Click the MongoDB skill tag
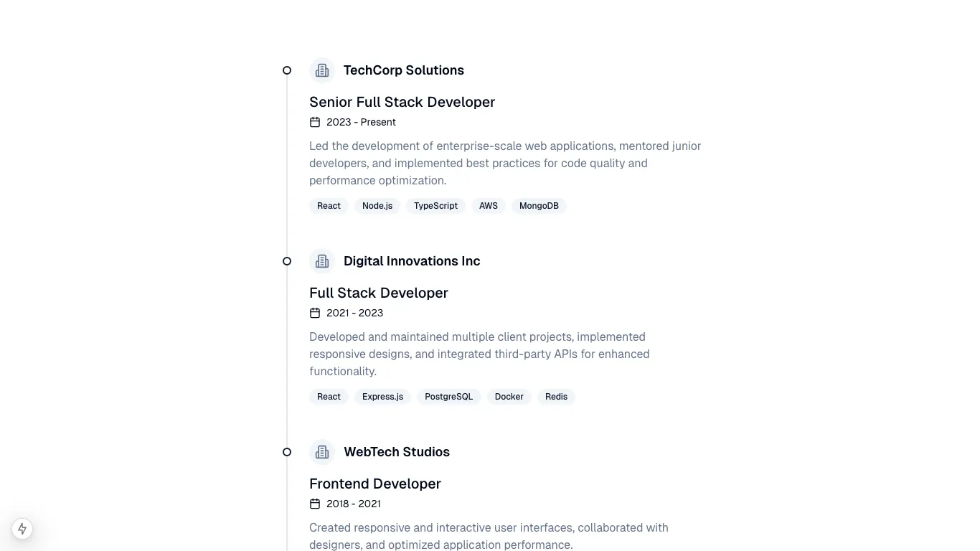 click(539, 206)
